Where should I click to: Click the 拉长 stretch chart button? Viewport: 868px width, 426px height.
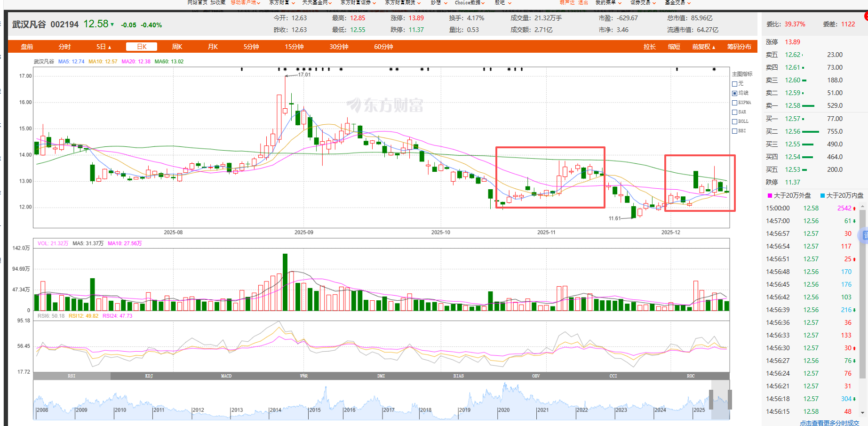coord(649,47)
